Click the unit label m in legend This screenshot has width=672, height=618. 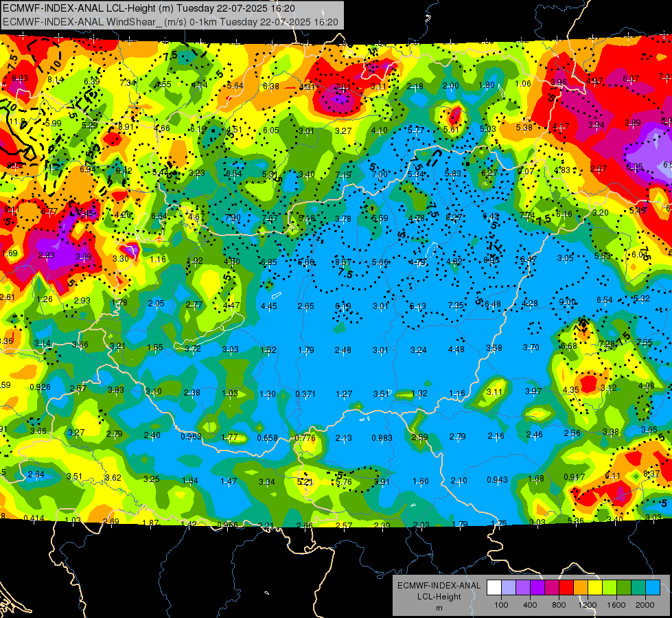(x=439, y=608)
